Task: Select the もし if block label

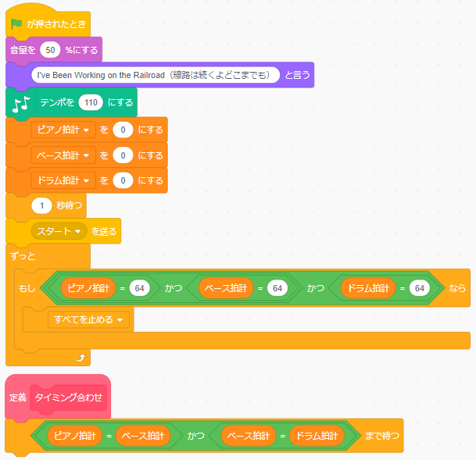Action: (x=27, y=288)
